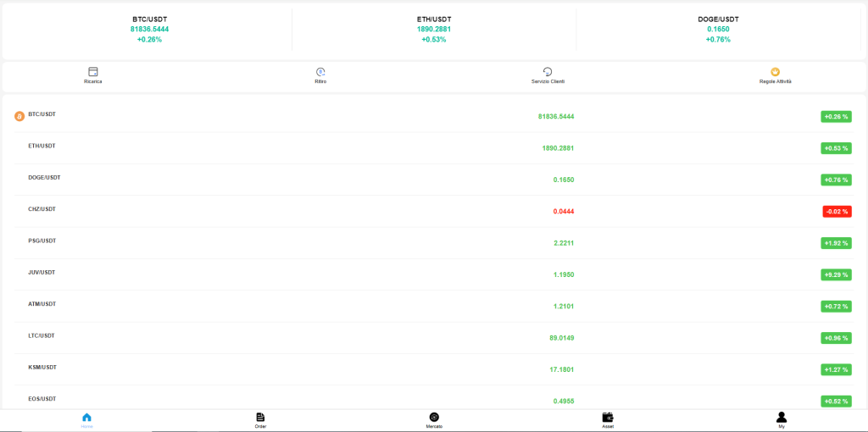This screenshot has height=432, width=868.
Task: Open the Mercato icon in the bottom bar
Action: coord(435,417)
